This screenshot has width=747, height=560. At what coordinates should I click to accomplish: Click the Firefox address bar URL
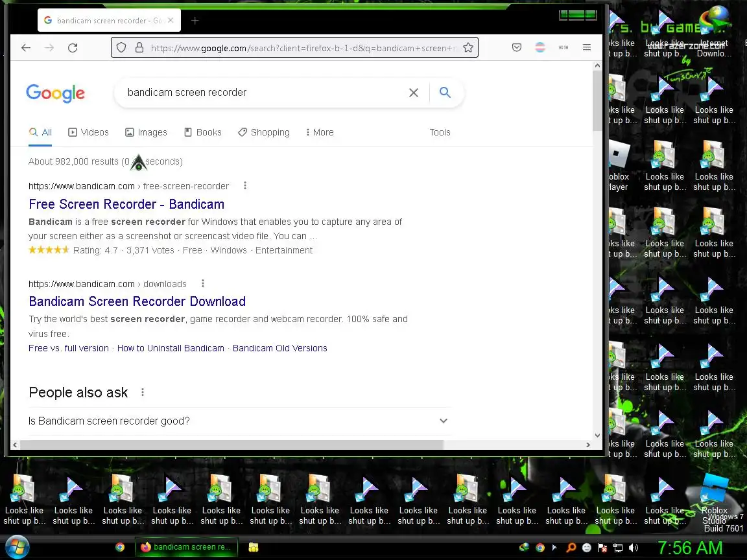click(303, 48)
